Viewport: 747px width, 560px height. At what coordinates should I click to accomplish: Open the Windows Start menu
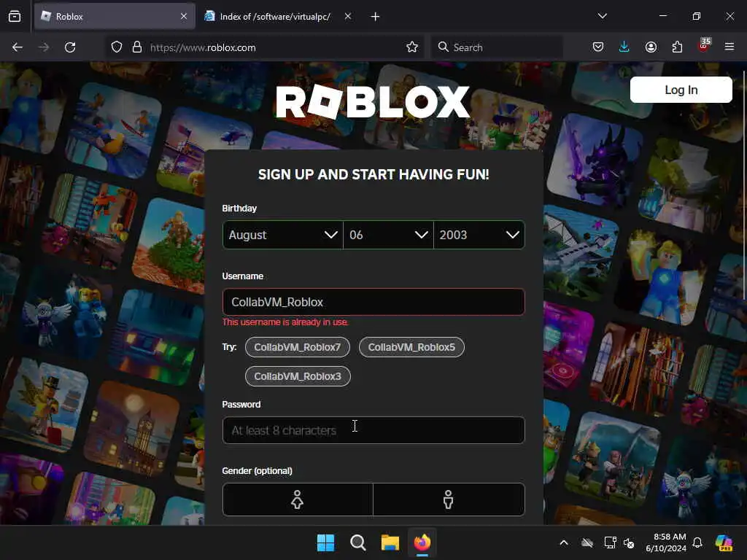pos(326,542)
